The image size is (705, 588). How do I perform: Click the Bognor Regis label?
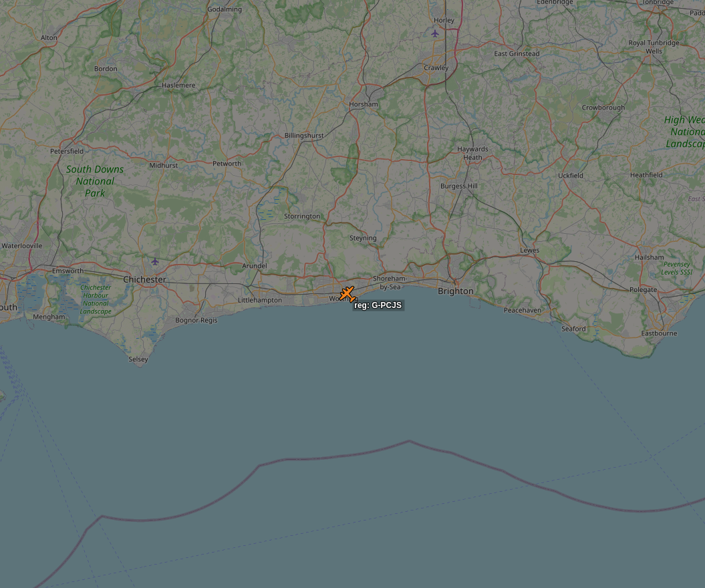click(196, 320)
